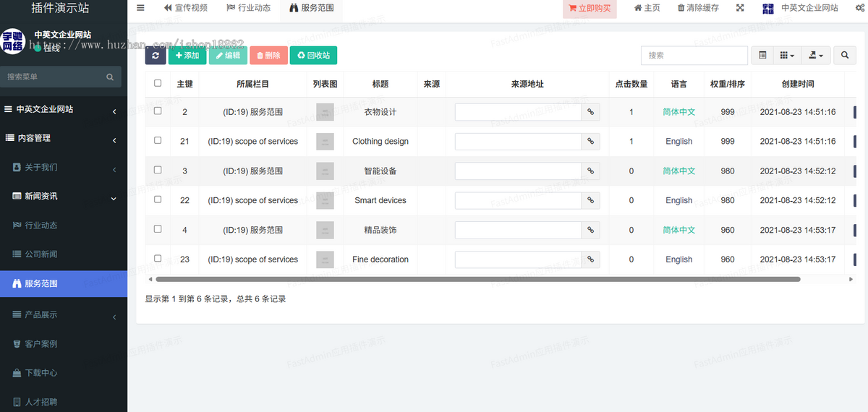The image size is (868, 412).
Task: Check the row with ID 21
Action: (x=158, y=141)
